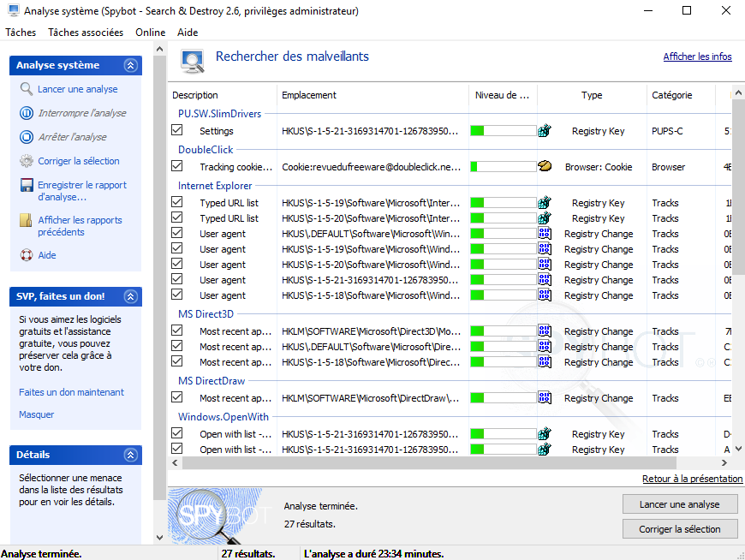This screenshot has height=560, width=745.
Task: Uncheck the Settings entry under PU.SW.SlimDrivers
Action: click(x=176, y=129)
